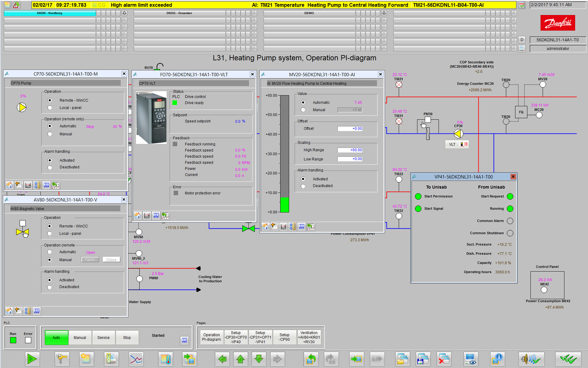
Task: Open the Setup -CP60 page
Action: coord(285,337)
